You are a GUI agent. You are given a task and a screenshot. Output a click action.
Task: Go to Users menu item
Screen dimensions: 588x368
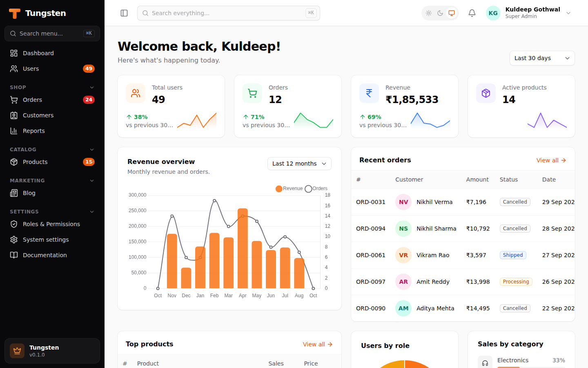coord(52,69)
